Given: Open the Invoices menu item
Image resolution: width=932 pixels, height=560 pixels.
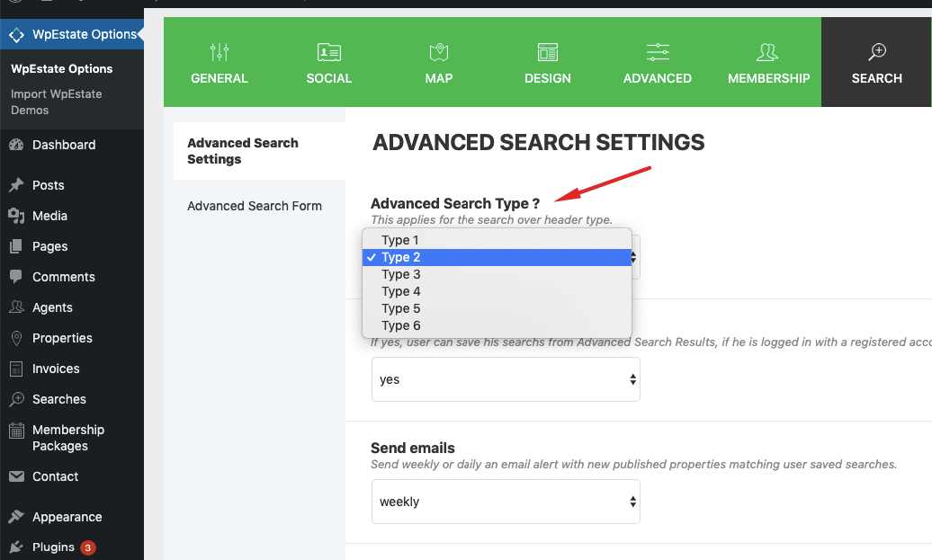Looking at the screenshot, I should point(56,369).
